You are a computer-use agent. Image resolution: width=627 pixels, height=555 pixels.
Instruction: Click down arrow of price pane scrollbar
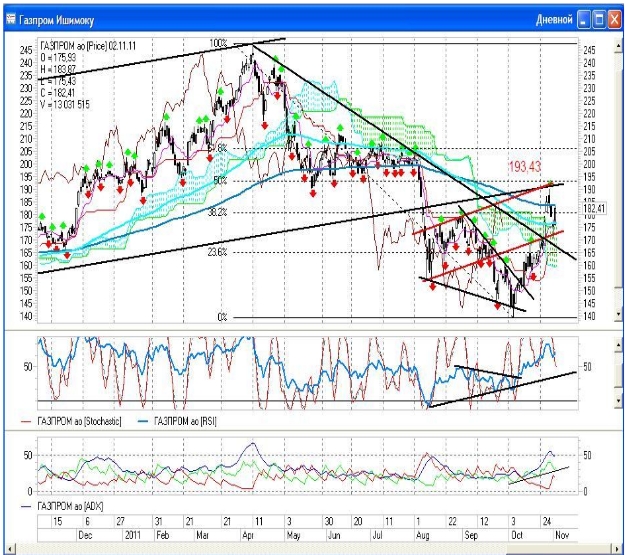tap(618, 314)
